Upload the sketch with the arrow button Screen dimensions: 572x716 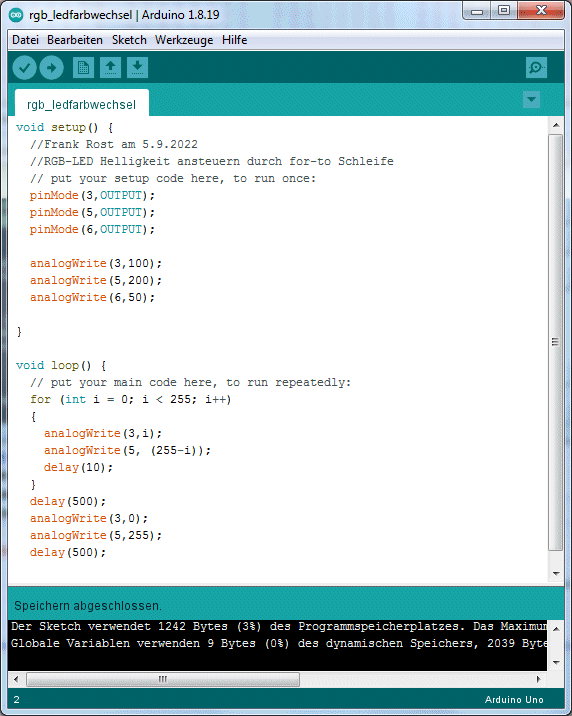pyautogui.click(x=52, y=68)
